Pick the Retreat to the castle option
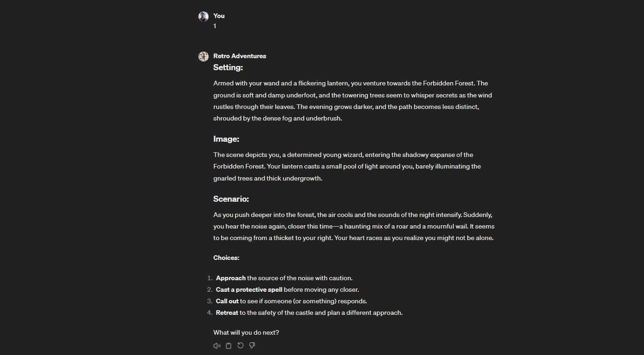 pos(309,313)
